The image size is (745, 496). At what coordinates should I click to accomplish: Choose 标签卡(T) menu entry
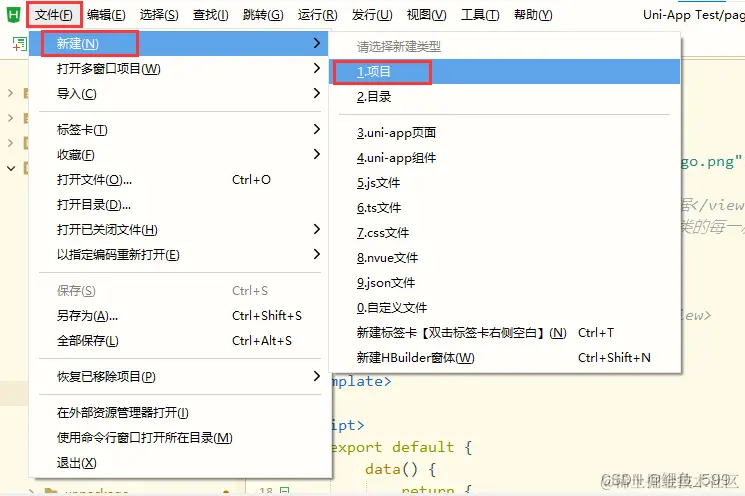click(179, 130)
